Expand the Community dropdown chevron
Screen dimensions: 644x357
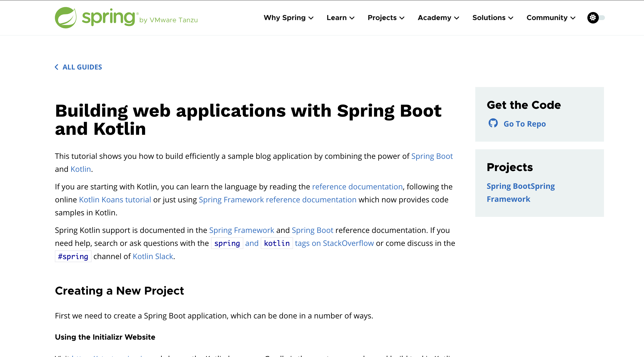point(573,18)
